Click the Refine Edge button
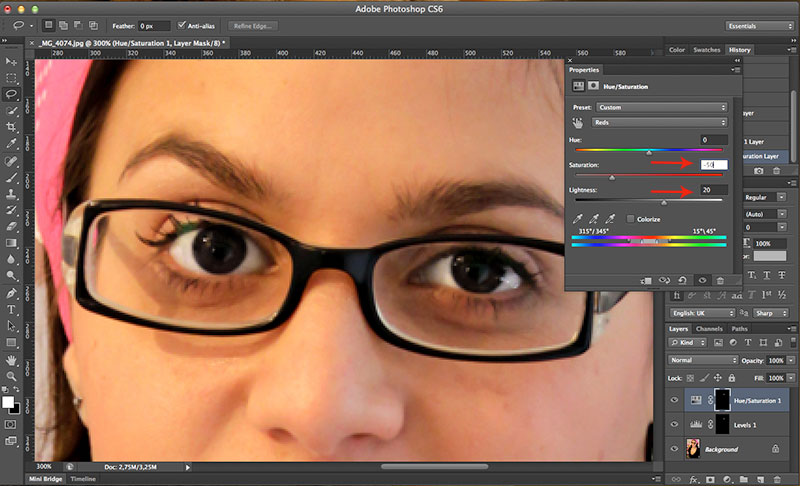The width and height of the screenshot is (800, 486). click(x=255, y=24)
